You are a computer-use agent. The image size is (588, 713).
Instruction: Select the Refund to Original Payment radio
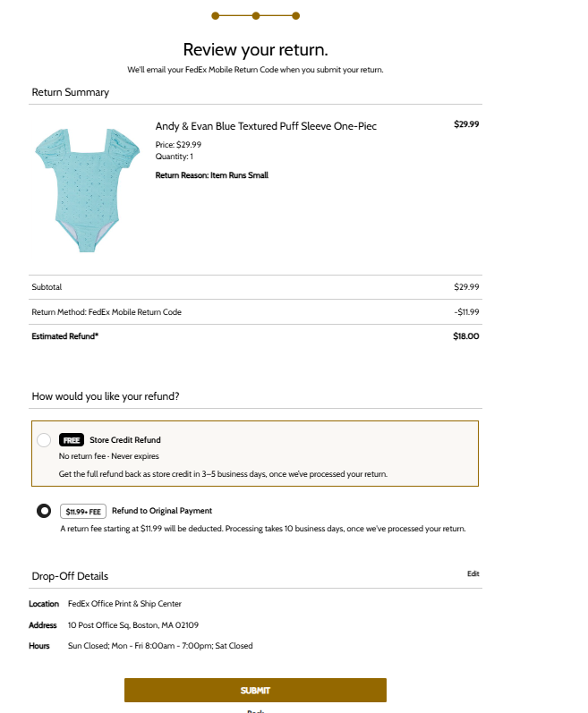click(x=44, y=511)
